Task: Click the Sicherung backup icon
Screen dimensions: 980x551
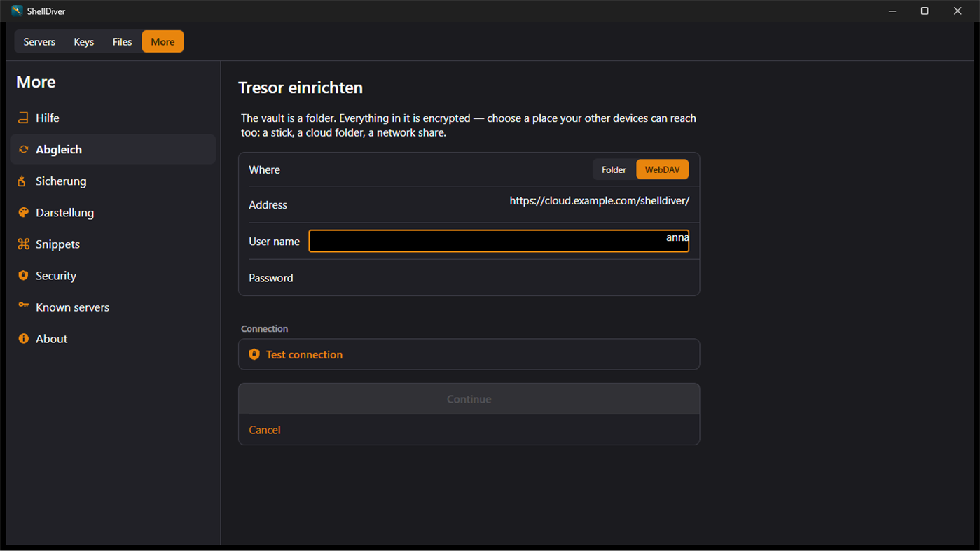Action: pyautogui.click(x=23, y=181)
